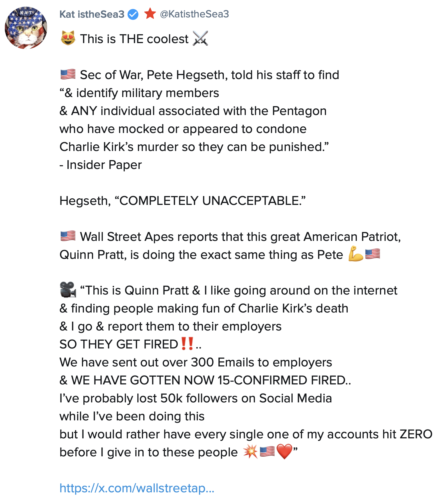
Task: Click the movie camera emoji
Action: [x=68, y=290]
